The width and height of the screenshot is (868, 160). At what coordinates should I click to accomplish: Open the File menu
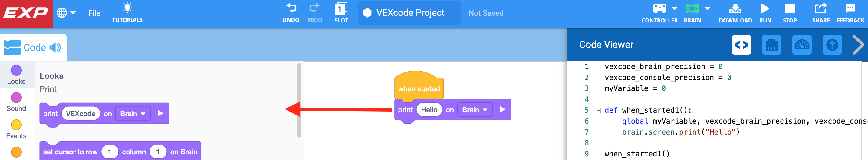[94, 13]
